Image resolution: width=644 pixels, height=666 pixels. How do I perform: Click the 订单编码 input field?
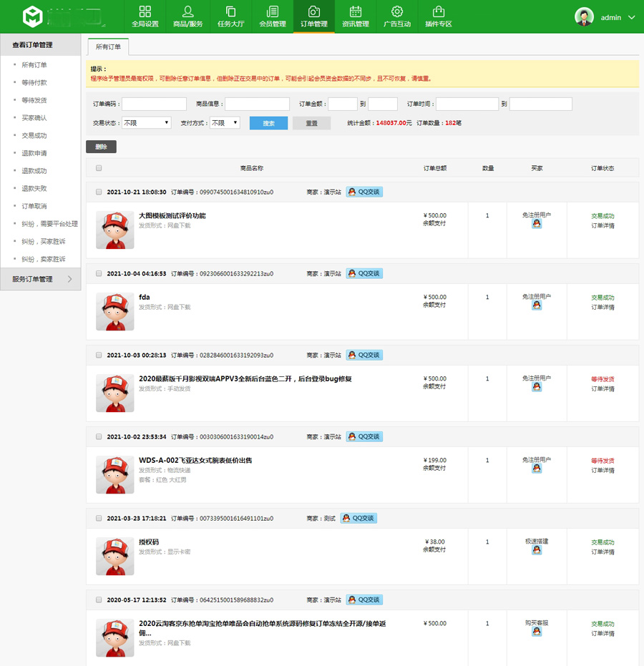click(154, 104)
